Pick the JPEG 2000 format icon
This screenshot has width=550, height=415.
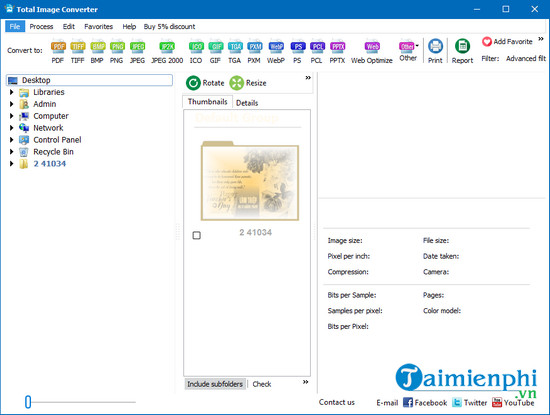pos(167,51)
